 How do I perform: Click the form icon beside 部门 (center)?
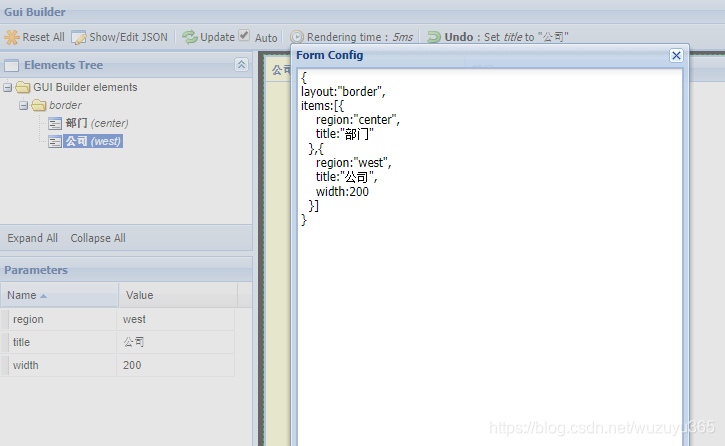(x=55, y=123)
